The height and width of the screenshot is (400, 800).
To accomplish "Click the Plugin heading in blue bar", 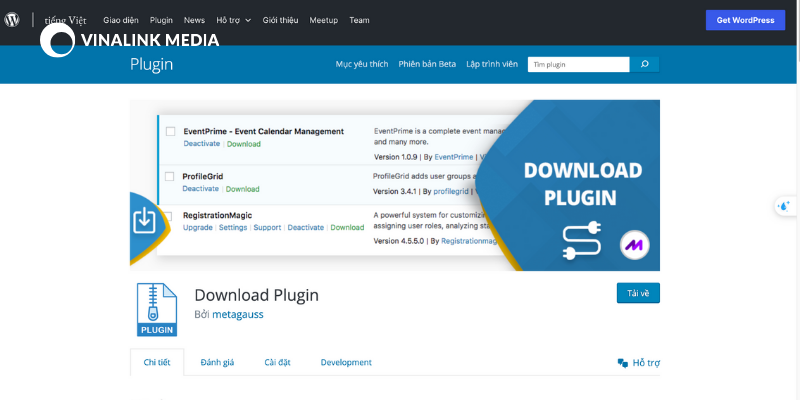I will pos(152,64).
